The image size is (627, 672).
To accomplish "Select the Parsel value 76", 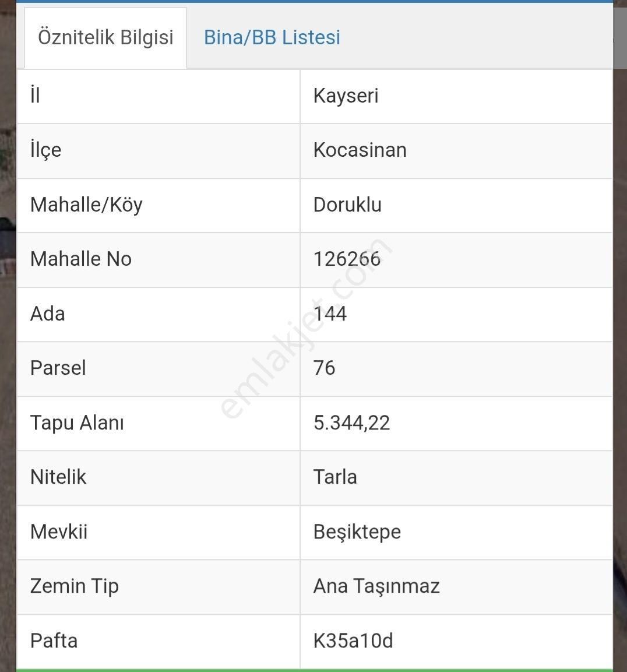I will click(x=324, y=368).
